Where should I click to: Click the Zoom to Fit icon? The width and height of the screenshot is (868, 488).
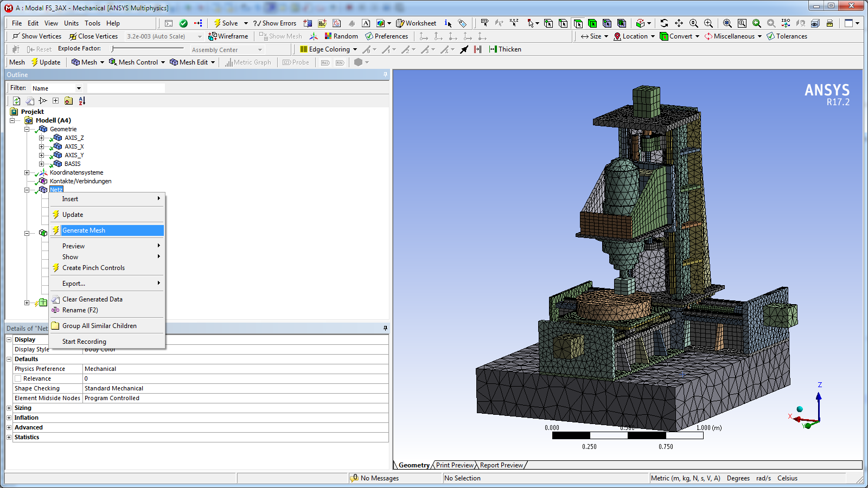pyautogui.click(x=727, y=23)
